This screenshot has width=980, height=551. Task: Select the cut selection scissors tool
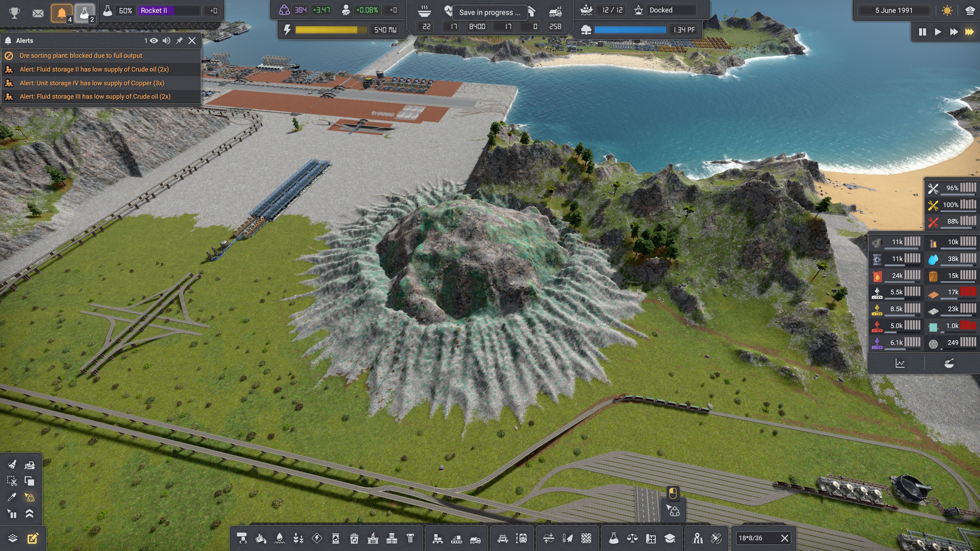pos(12,481)
